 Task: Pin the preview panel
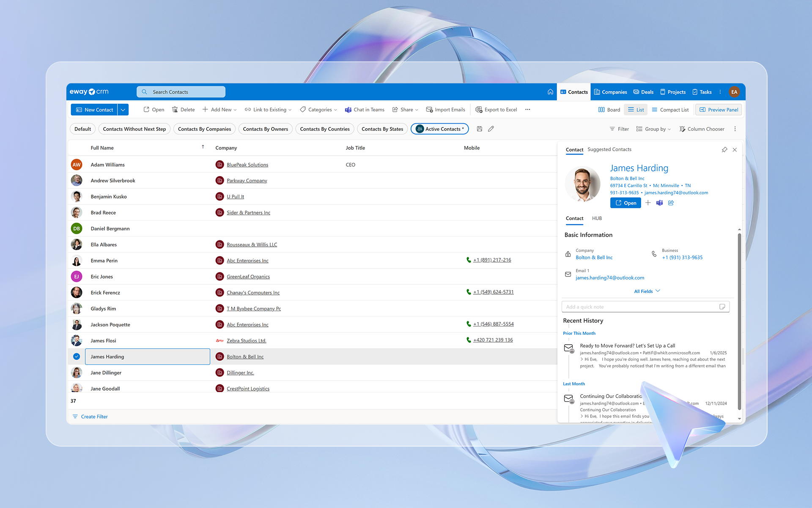[724, 149]
